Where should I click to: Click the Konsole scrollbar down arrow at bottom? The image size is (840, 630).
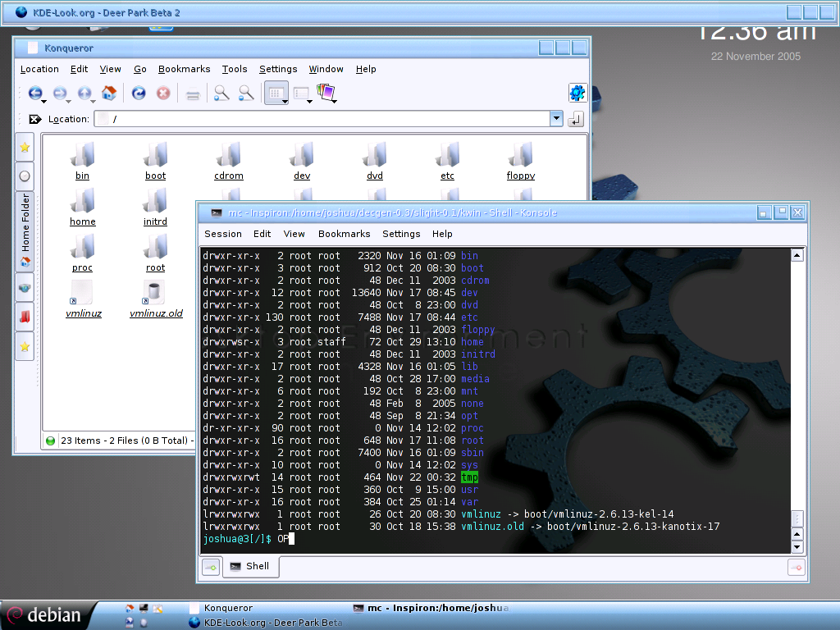797,547
